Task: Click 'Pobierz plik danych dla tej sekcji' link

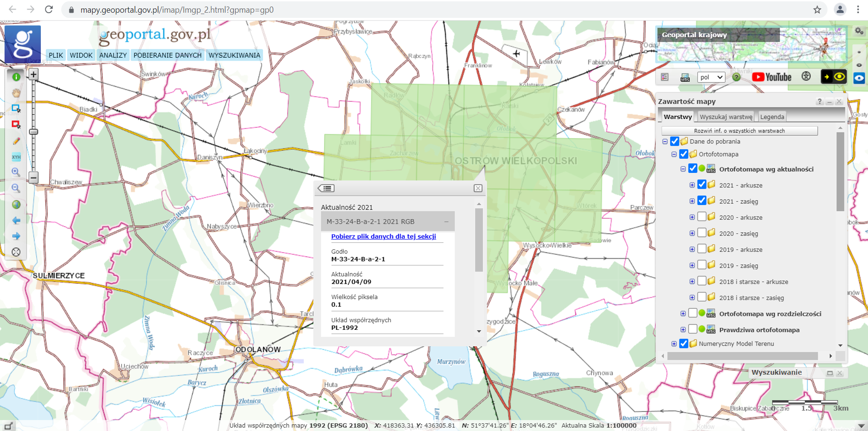Action: coord(383,236)
